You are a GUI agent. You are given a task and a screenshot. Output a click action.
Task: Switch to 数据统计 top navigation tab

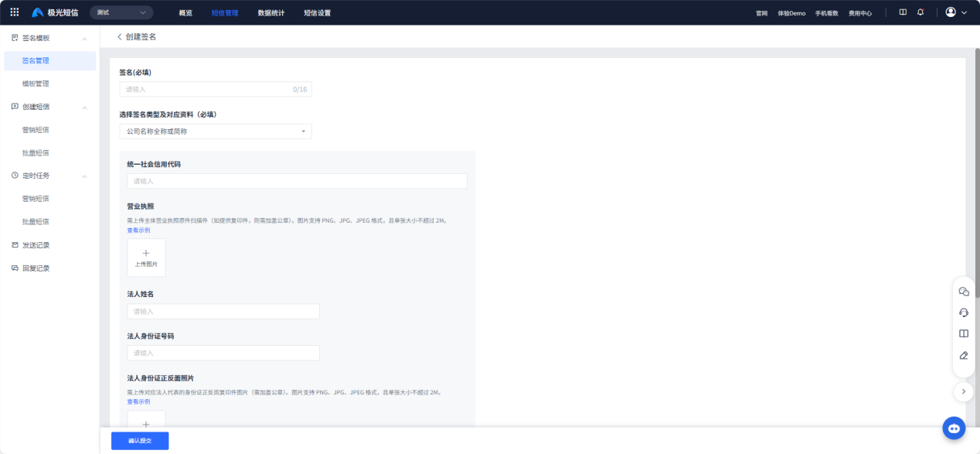tap(271, 13)
